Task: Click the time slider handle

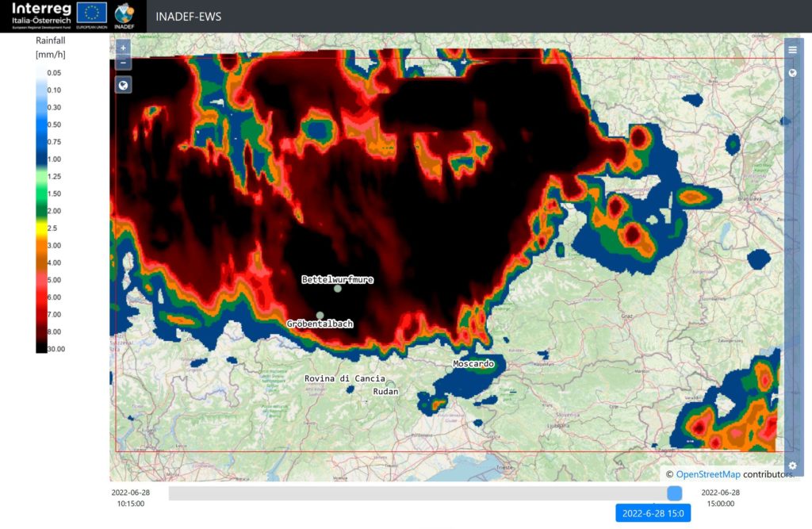Action: click(x=674, y=493)
